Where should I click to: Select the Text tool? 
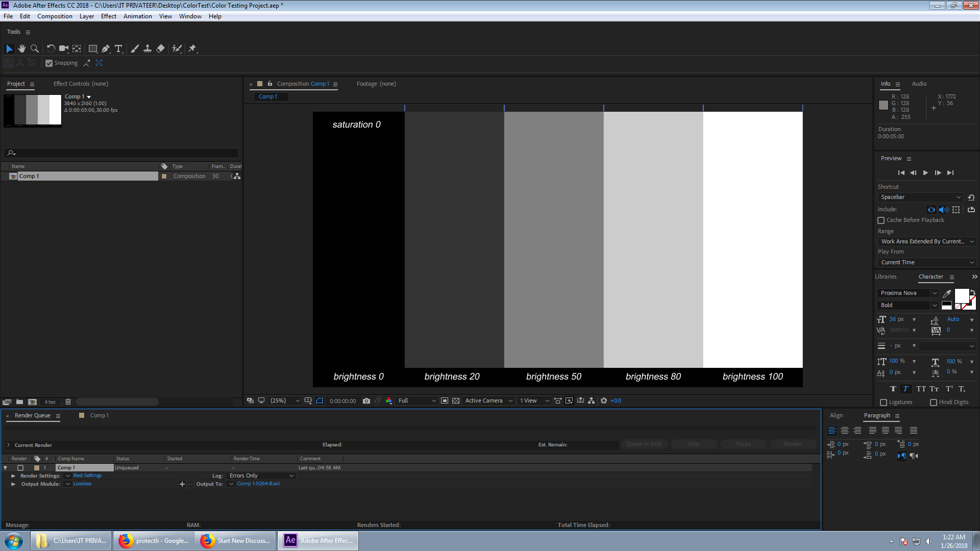pos(119,48)
